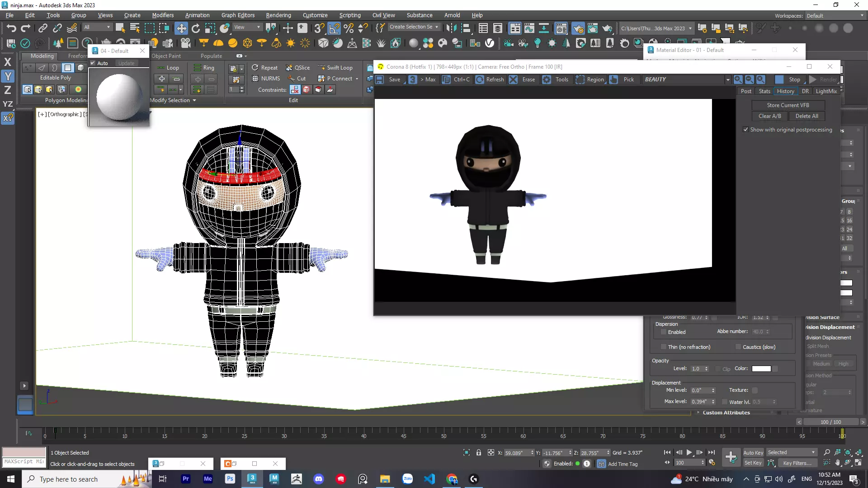
Task: Click the Mirror tool icon
Action: pos(451,28)
